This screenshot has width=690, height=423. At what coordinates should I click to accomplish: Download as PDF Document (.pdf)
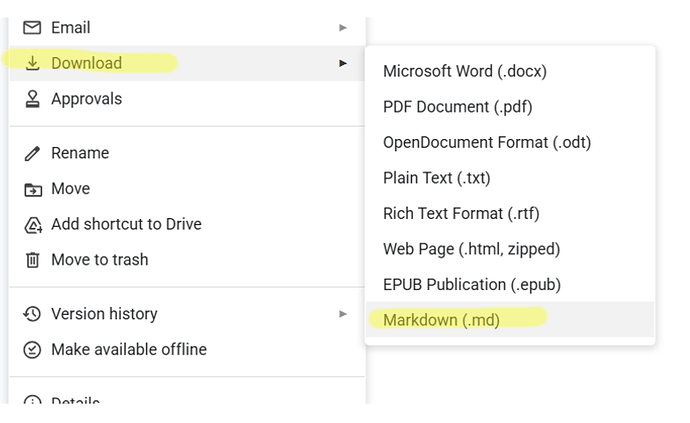457,107
